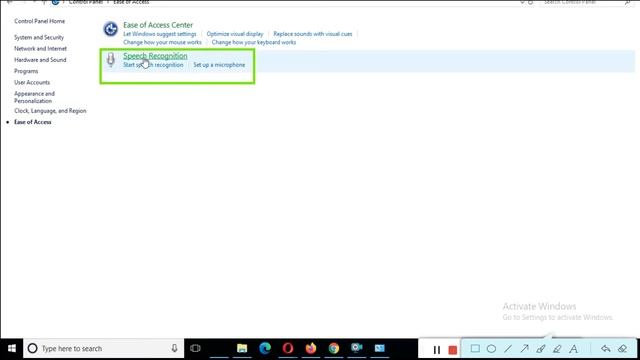
Task: Open Replace sounds with visual cues
Action: pyautogui.click(x=313, y=34)
